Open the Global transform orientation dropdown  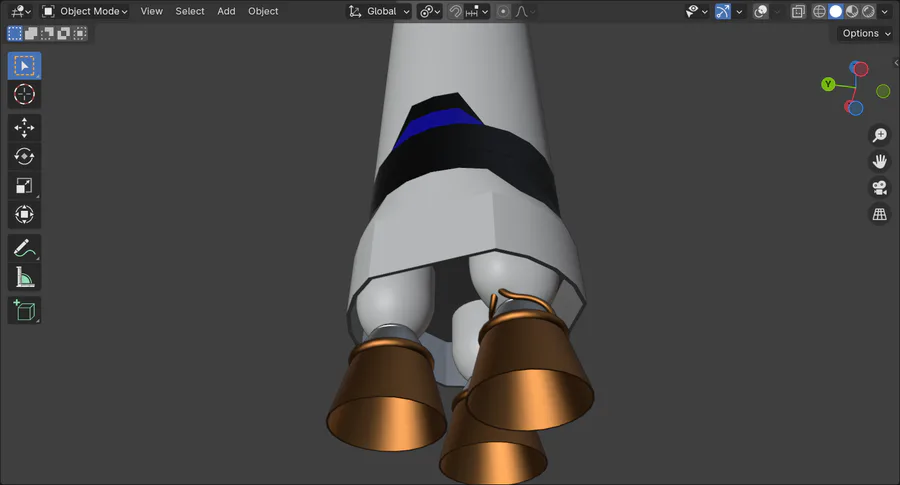pyautogui.click(x=379, y=11)
